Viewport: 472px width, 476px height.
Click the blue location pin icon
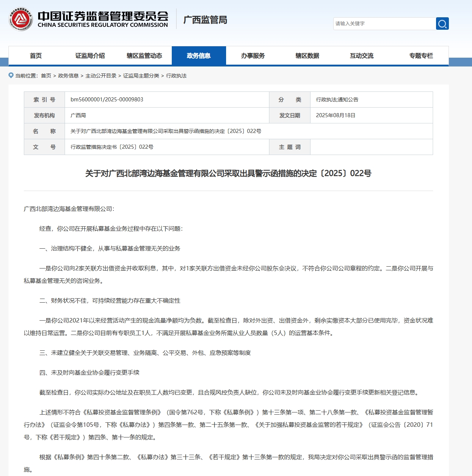click(11, 75)
